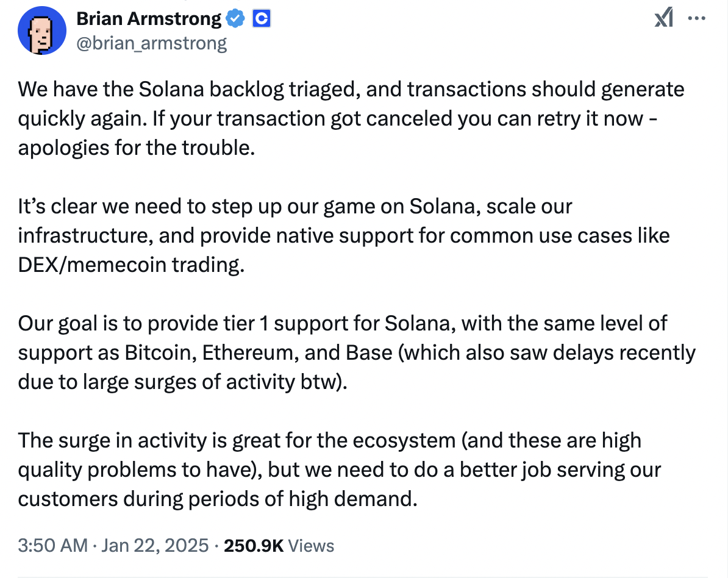Screen dimensions: 728x578
Task: Open the three-dot menu to report post
Action: (x=698, y=18)
